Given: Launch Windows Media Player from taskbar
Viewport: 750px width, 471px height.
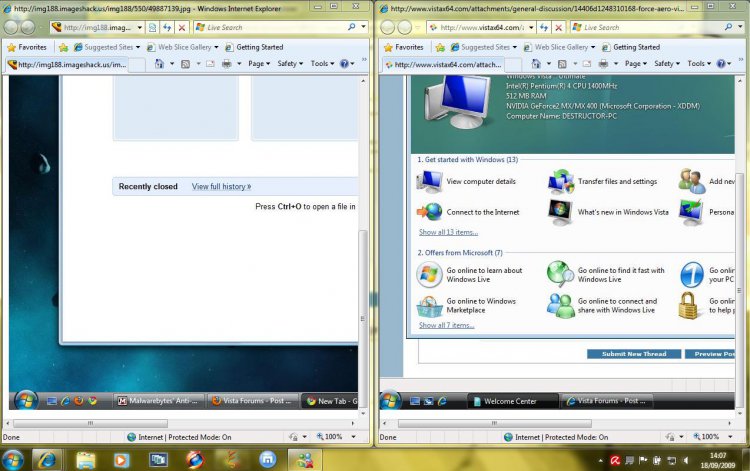Looking at the screenshot, I should pyautogui.click(x=121, y=460).
